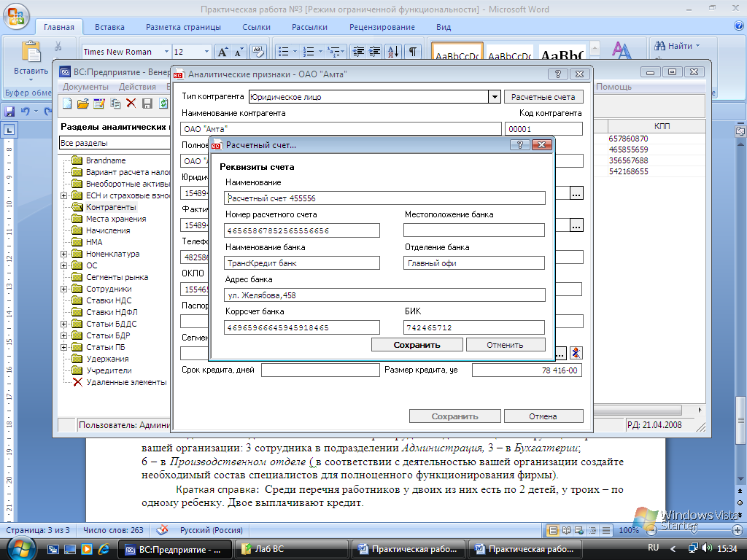Click help button in Расчетный счет dialog title
747x560 pixels.
(519, 145)
